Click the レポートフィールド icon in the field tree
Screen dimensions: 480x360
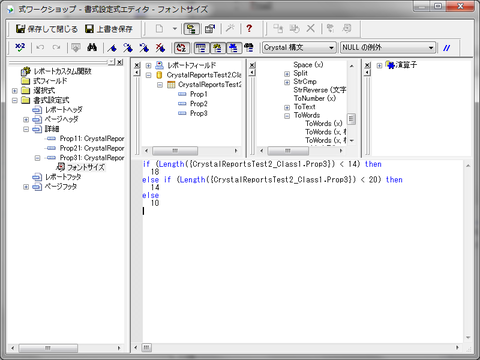click(x=160, y=65)
